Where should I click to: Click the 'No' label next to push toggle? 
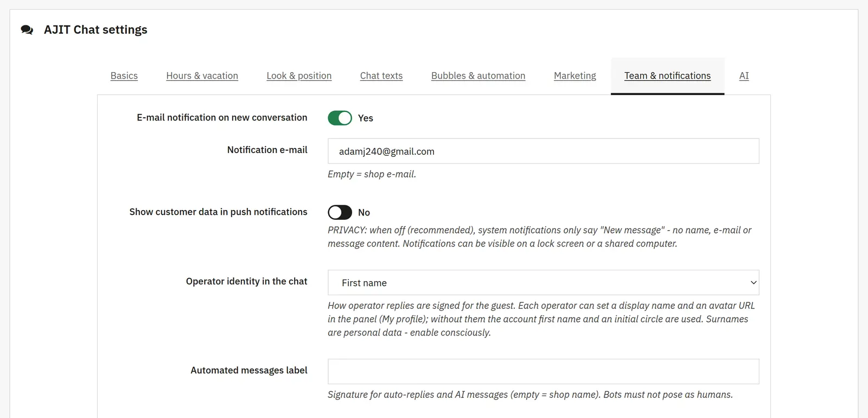click(x=364, y=212)
